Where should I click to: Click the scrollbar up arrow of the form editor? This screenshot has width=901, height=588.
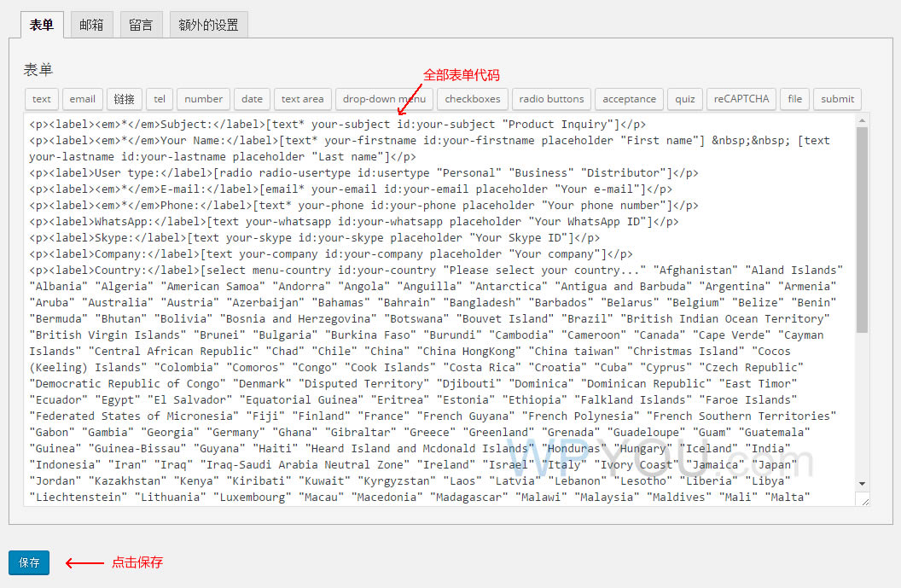862,120
